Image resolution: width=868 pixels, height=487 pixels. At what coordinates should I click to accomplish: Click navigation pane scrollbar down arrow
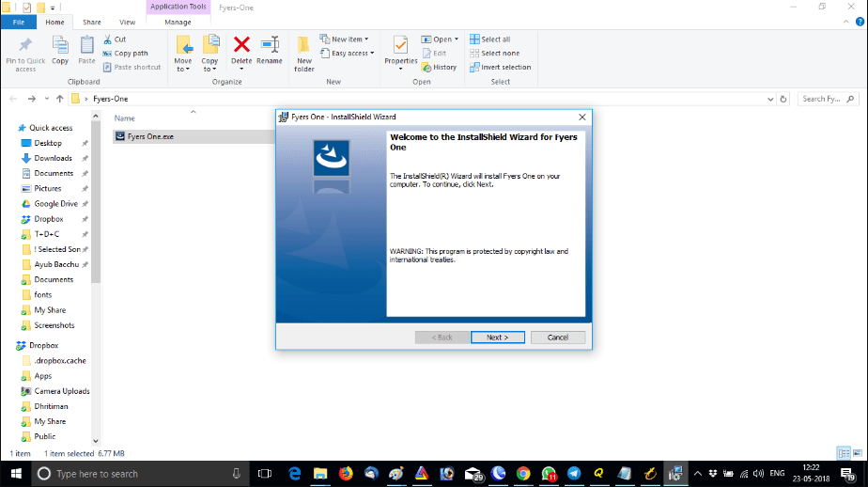(x=95, y=441)
